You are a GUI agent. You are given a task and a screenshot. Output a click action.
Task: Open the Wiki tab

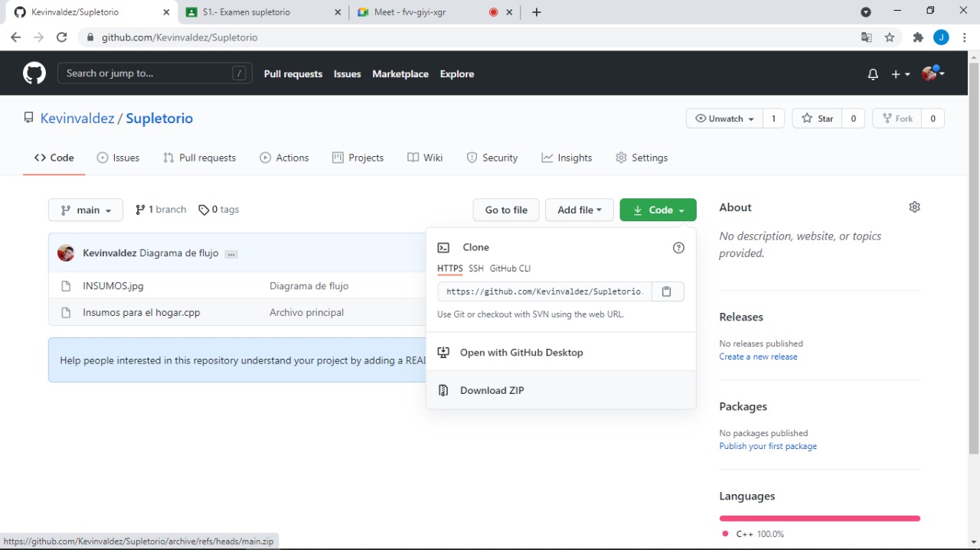[425, 158]
